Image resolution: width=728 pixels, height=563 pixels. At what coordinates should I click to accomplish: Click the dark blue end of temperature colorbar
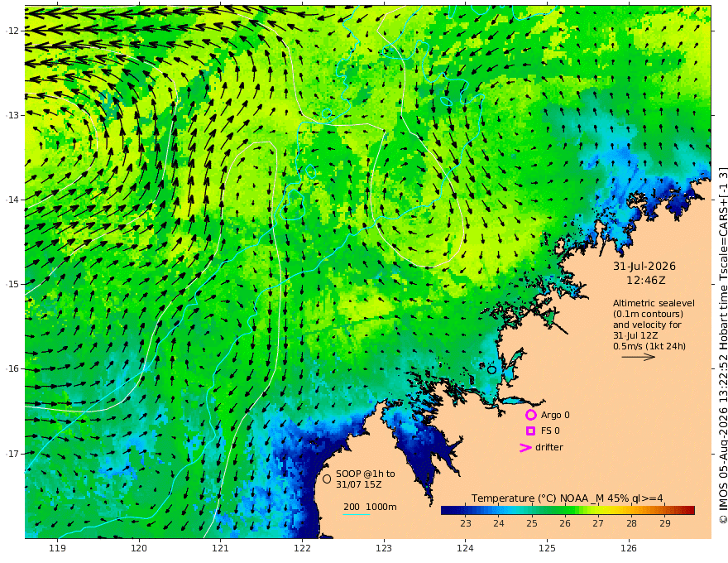pos(445,510)
